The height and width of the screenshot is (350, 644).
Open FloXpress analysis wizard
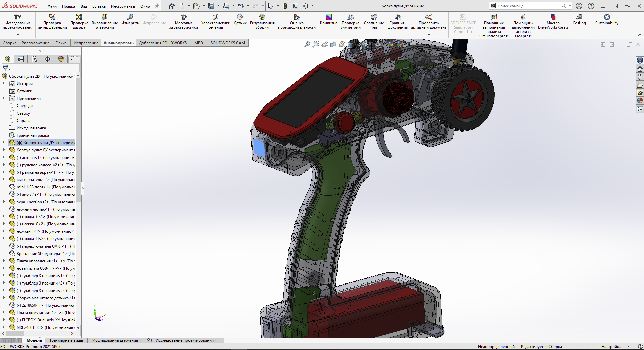(x=523, y=26)
